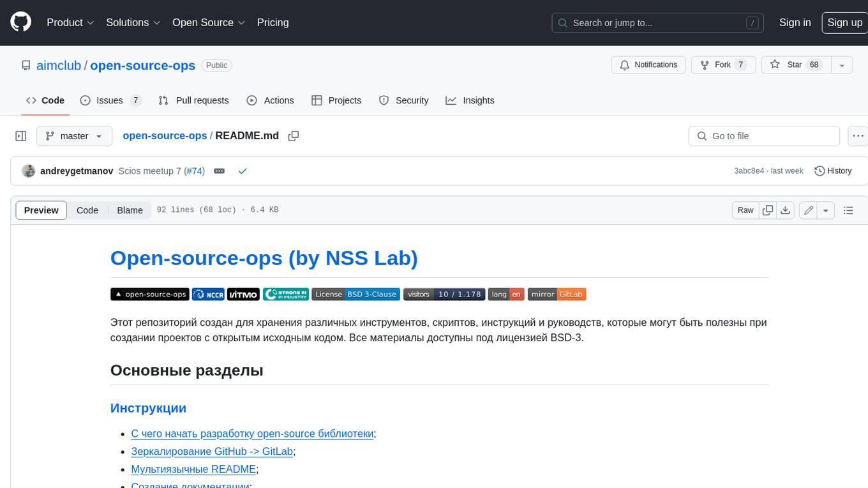
Task: Open the andreygetmanov avatar
Action: [x=28, y=171]
